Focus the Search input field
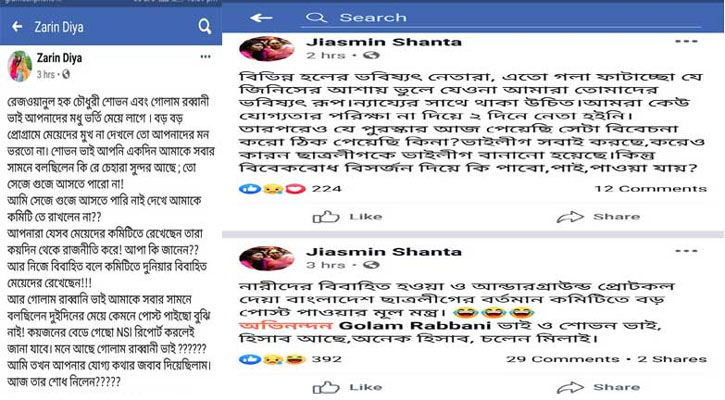725x400 pixels. [502, 18]
